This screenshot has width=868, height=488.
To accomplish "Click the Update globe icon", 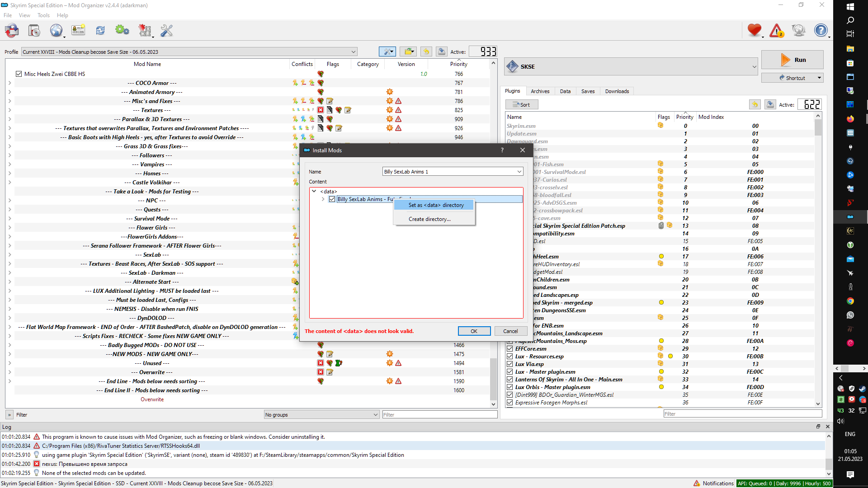I will point(799,31).
